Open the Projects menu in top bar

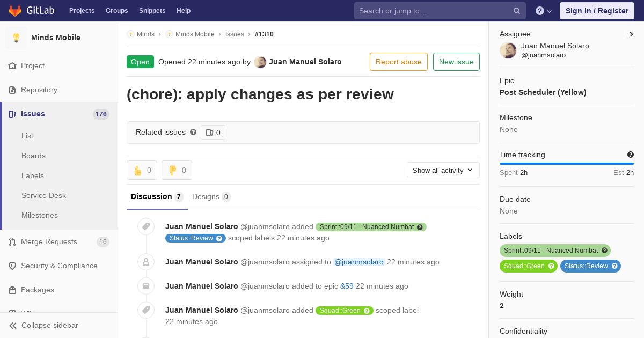point(82,11)
